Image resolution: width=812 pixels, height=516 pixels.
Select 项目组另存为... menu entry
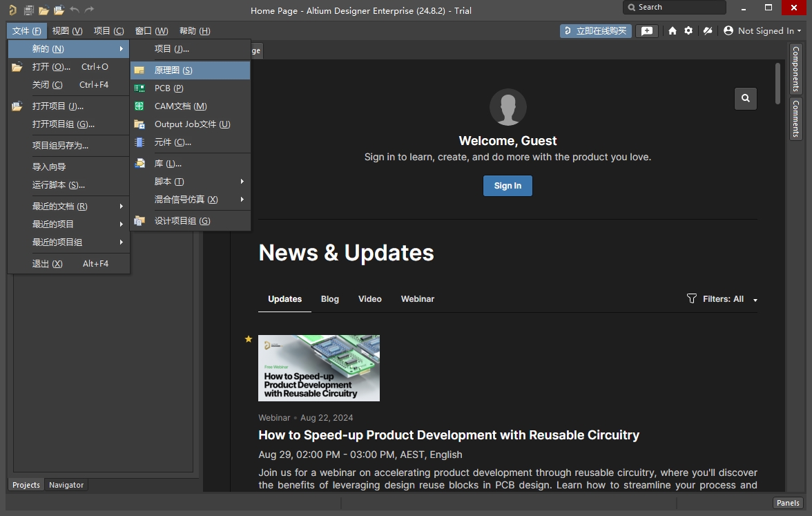point(69,146)
